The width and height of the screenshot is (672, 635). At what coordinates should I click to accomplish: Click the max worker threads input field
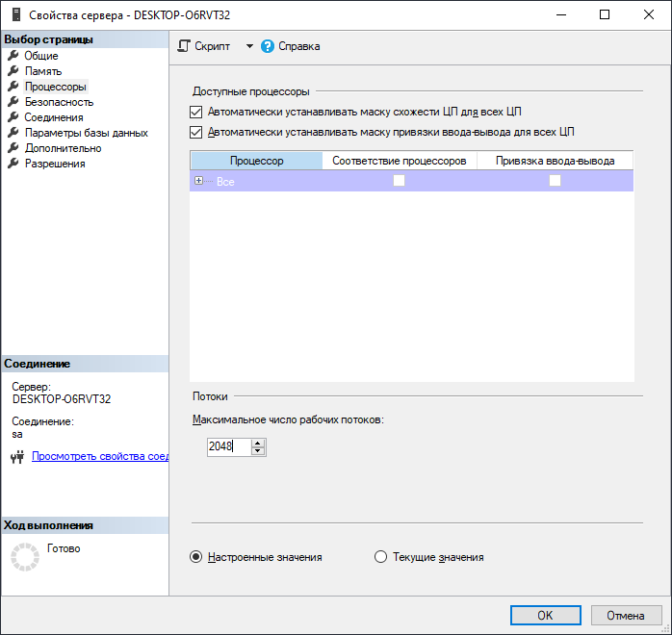click(x=228, y=446)
